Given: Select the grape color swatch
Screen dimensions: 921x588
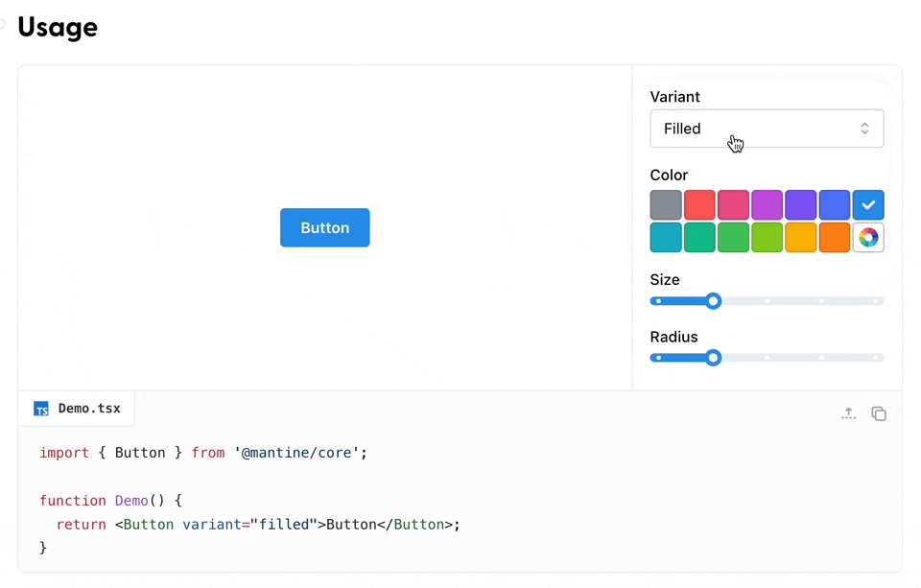Looking at the screenshot, I should point(767,204).
